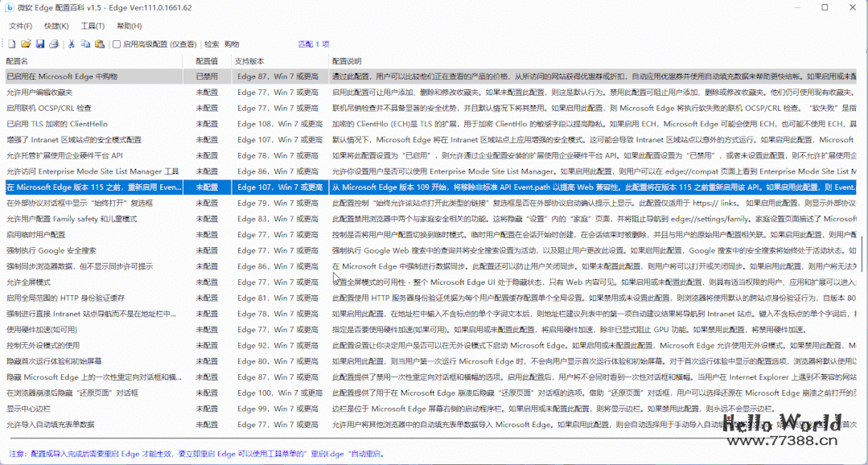Click the Save floppy disk icon
Screen dimensions: 868x465
coord(39,44)
